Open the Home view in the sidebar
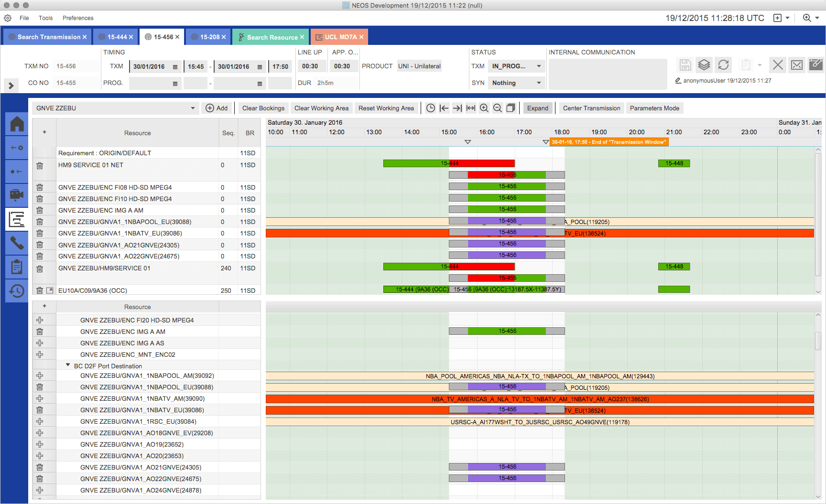The width and height of the screenshot is (826, 504). pyautogui.click(x=17, y=124)
